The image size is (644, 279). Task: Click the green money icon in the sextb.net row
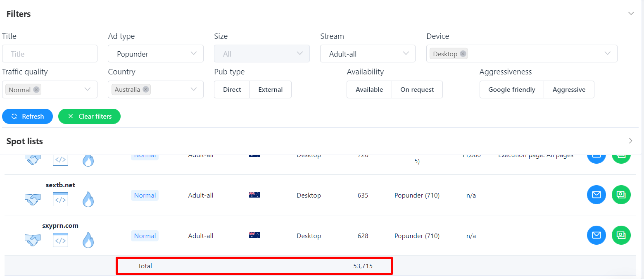(x=621, y=195)
